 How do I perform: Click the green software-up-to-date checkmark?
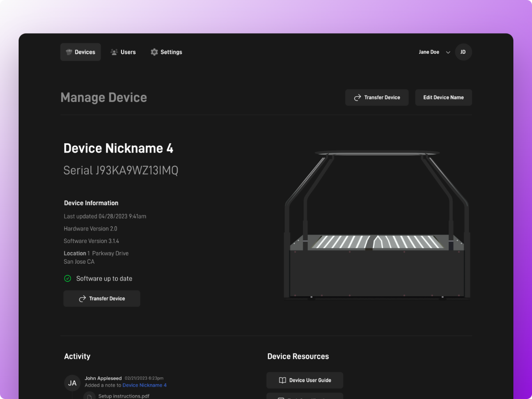coord(68,278)
